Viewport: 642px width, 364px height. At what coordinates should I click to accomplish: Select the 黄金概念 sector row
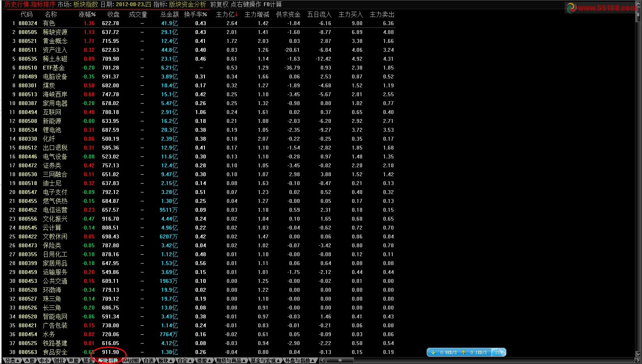[x=199, y=41]
